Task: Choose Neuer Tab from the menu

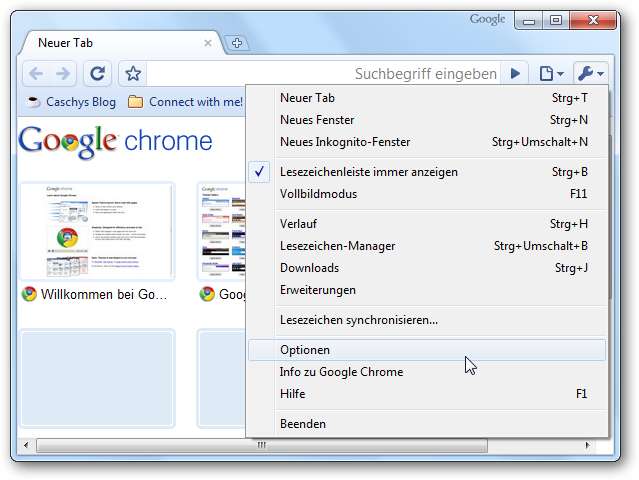Action: pos(427,98)
